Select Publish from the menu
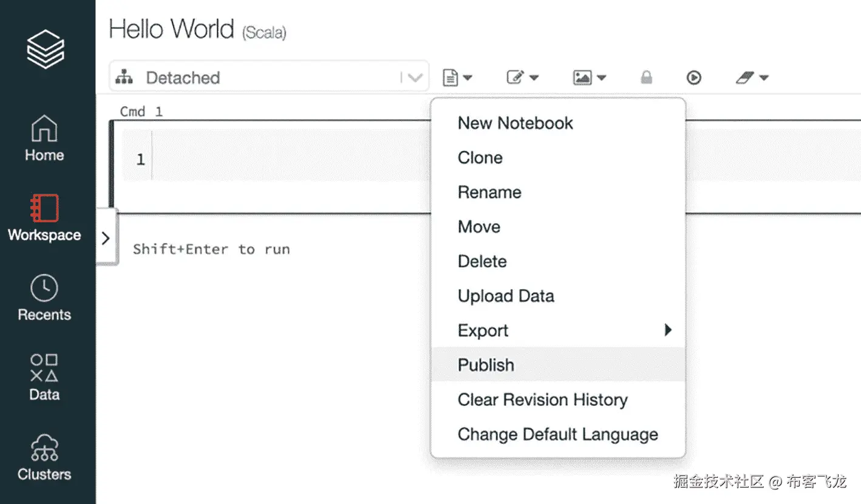 coord(486,365)
